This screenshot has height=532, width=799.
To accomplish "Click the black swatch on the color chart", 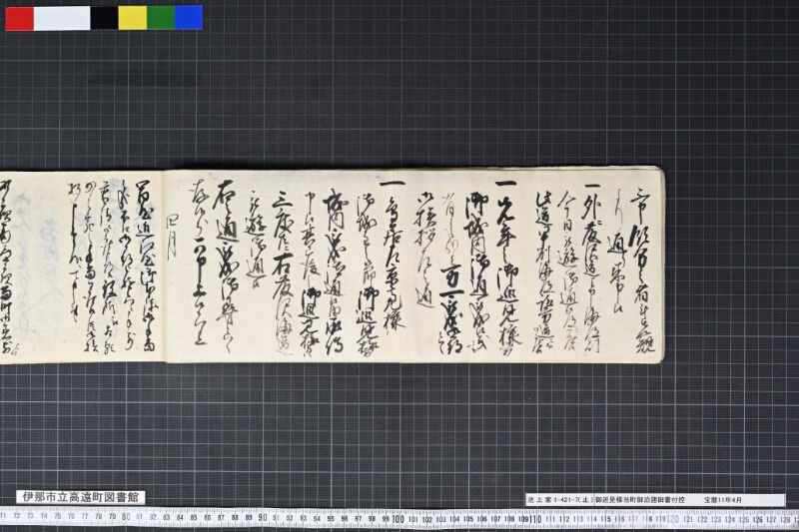I will click(x=105, y=18).
